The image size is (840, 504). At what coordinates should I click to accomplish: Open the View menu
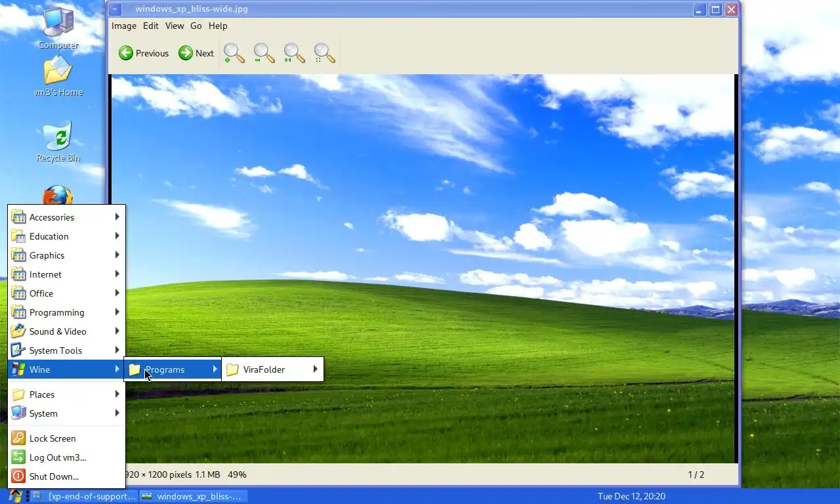pos(175,26)
